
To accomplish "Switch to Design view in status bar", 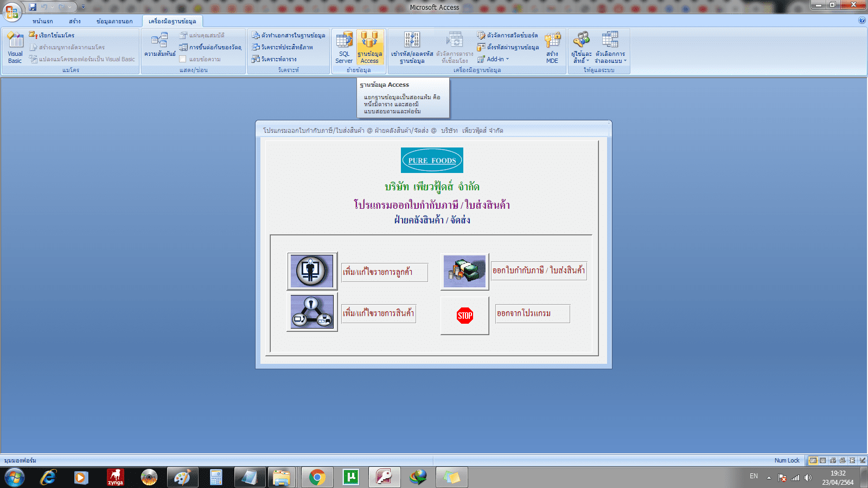I will [862, 460].
